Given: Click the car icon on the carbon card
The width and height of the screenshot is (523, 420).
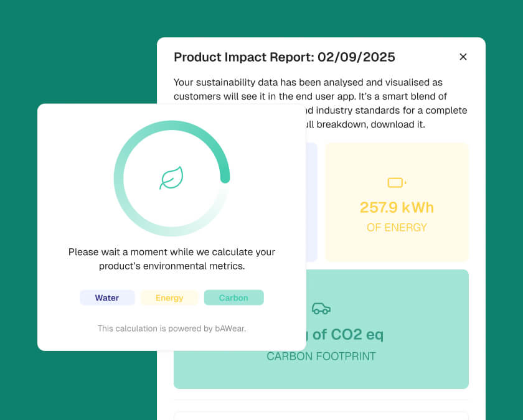Looking at the screenshot, I should (321, 309).
